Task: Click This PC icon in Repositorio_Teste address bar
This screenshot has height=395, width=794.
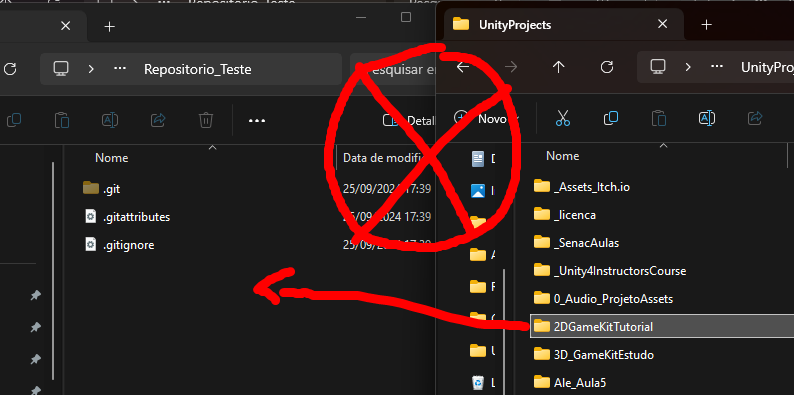Action: coord(61,68)
